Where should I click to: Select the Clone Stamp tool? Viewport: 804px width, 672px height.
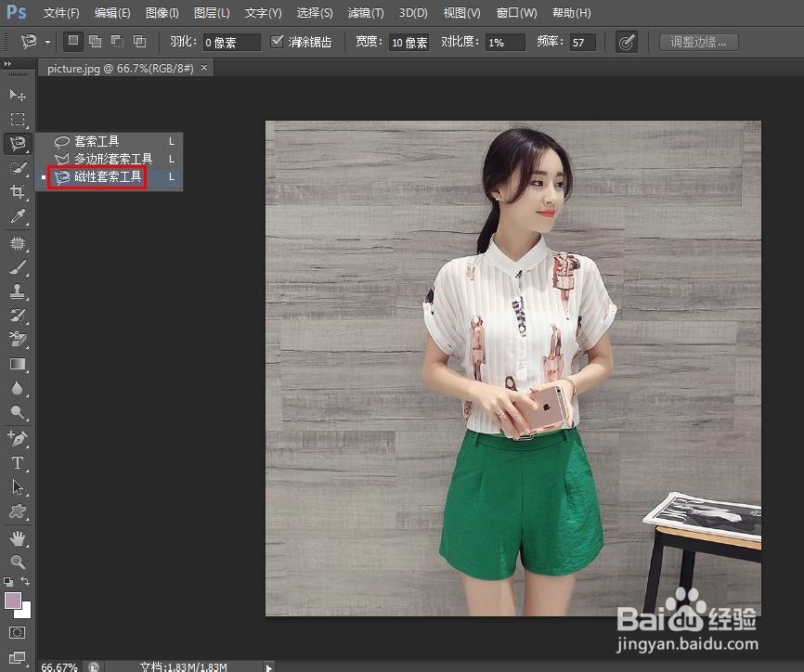point(18,291)
